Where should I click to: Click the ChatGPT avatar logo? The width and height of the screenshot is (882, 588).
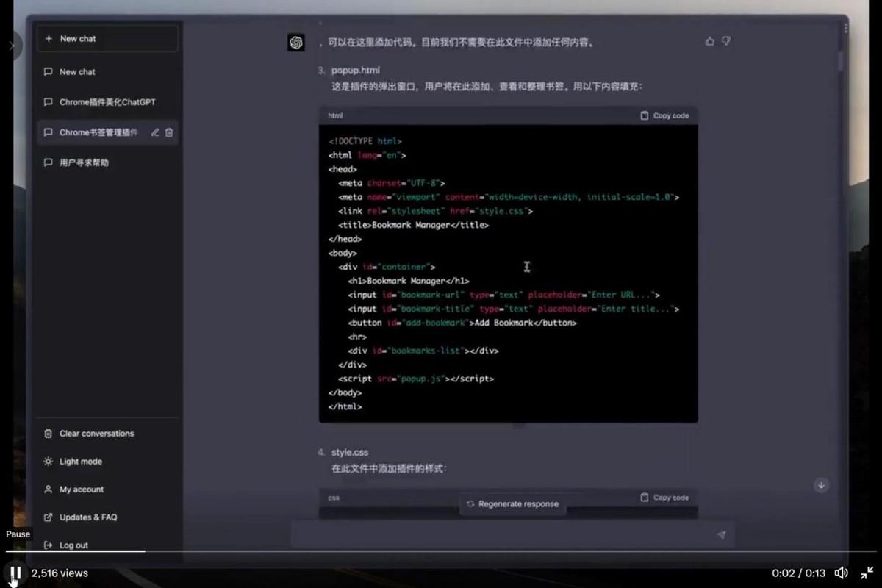click(x=296, y=43)
